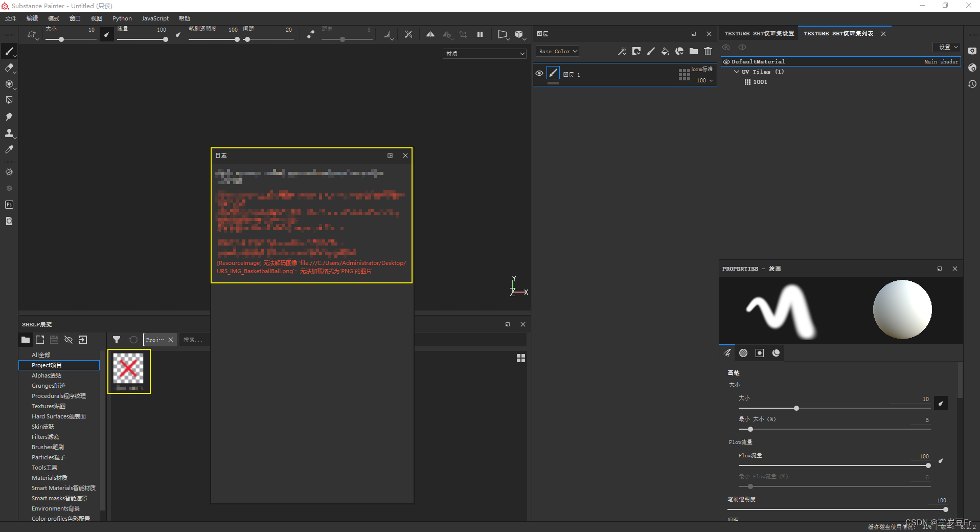The height and width of the screenshot is (532, 980).
Task: Open the Photoshop export shortcut icon
Action: coord(9,205)
